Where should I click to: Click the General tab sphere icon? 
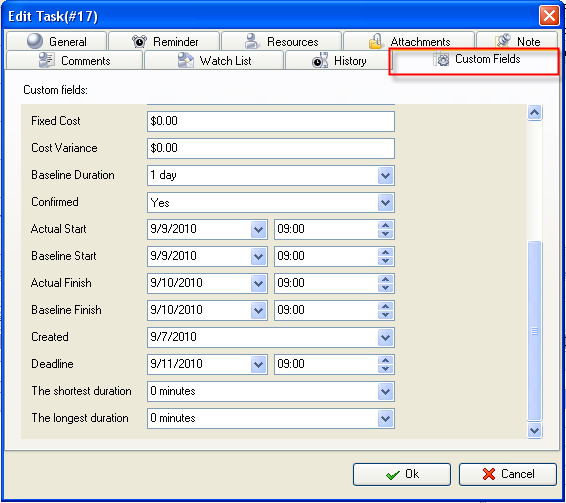coord(35,41)
